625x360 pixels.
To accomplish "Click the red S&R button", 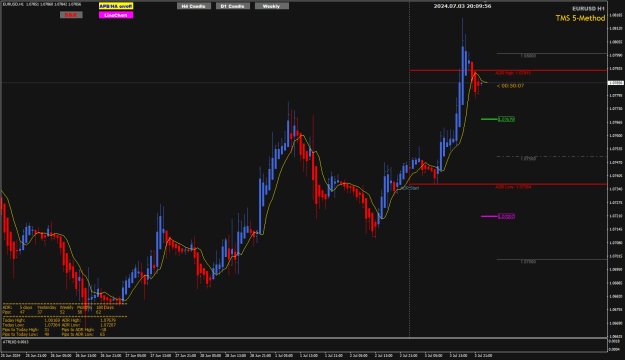I will 71,15.
